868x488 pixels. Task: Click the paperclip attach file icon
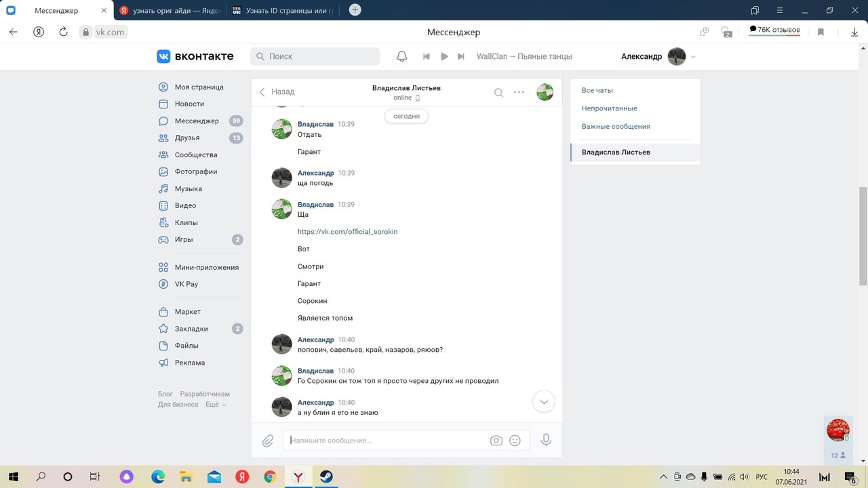click(268, 441)
